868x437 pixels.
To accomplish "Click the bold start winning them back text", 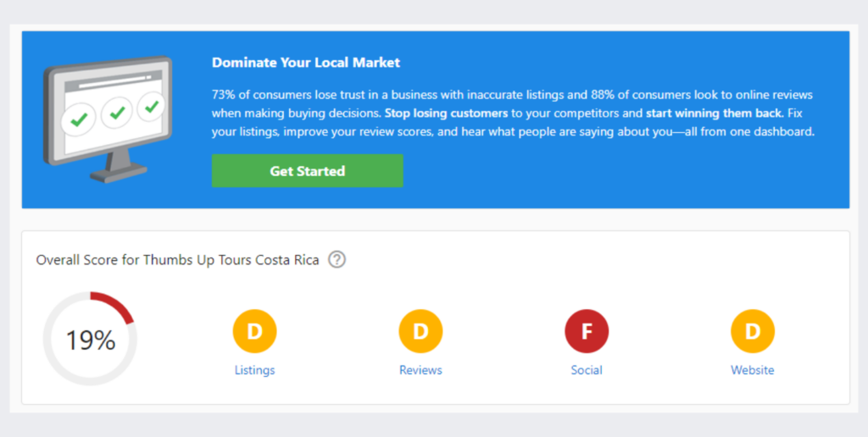I will coord(715,113).
